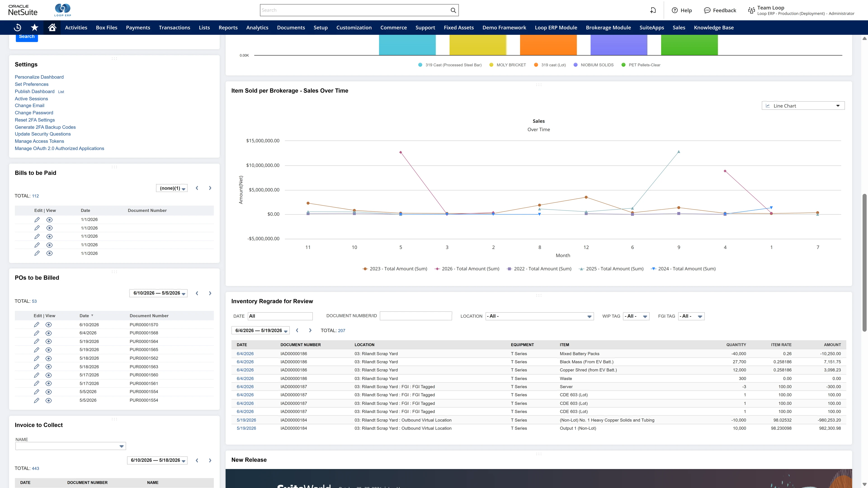Open the Shortcuts star icon
This screenshot has width=868, height=488.
click(34, 28)
